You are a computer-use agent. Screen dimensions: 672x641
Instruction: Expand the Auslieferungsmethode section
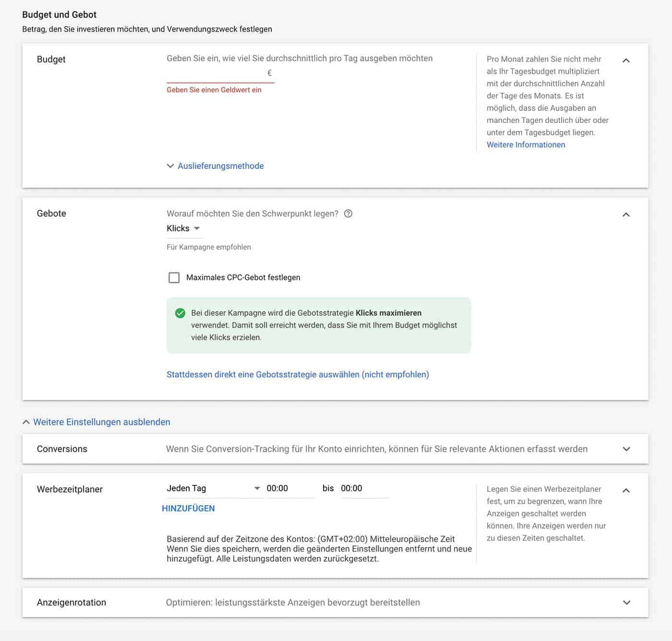point(215,166)
